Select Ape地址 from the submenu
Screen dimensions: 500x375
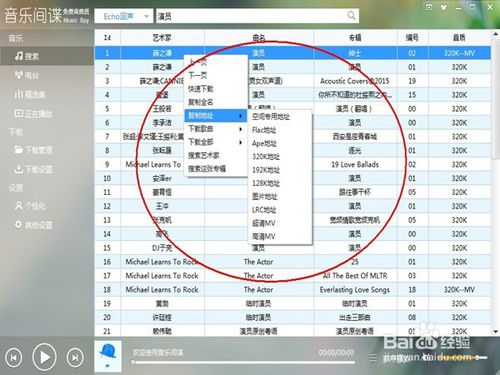pos(280,143)
